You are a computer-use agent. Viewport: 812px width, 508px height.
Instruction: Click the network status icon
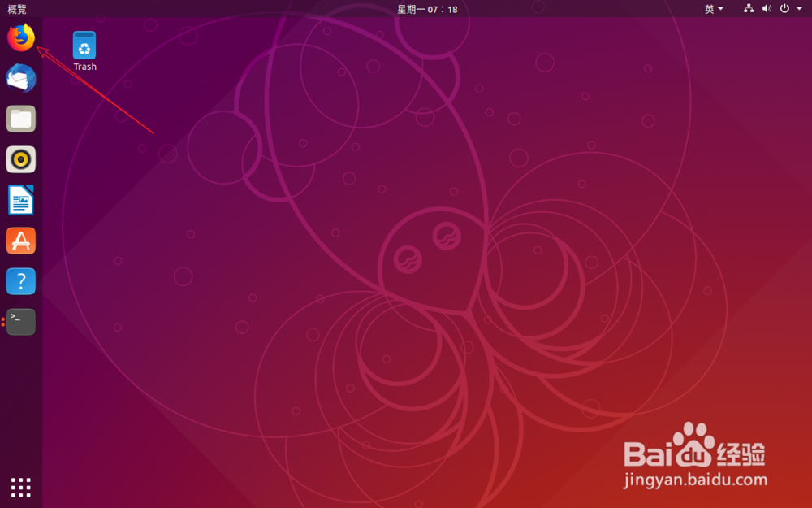(749, 8)
